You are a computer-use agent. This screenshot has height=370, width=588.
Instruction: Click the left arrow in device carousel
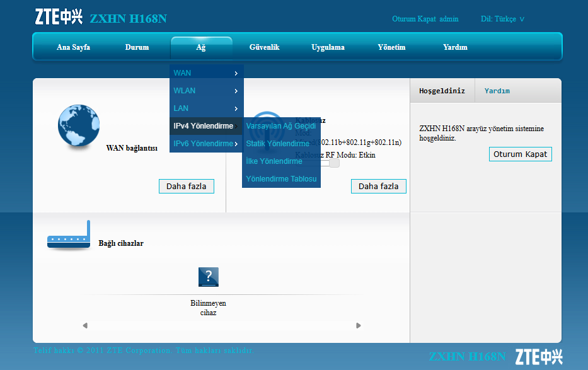pyautogui.click(x=85, y=325)
